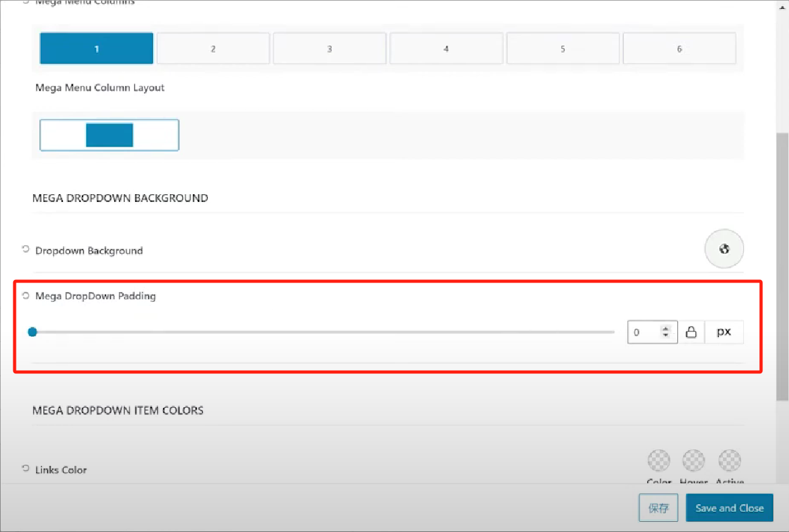The height and width of the screenshot is (532, 789).
Task: Open the px unit selector
Action: [x=724, y=332]
